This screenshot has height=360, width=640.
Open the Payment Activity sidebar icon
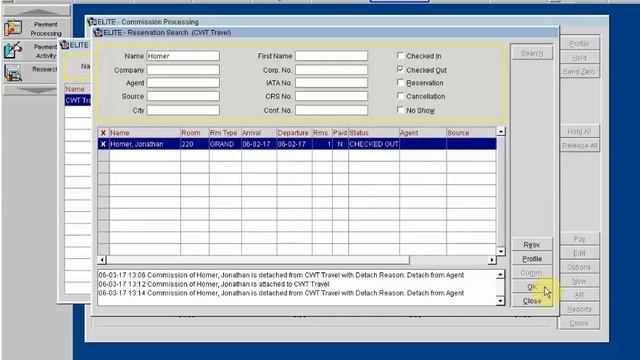[13, 50]
